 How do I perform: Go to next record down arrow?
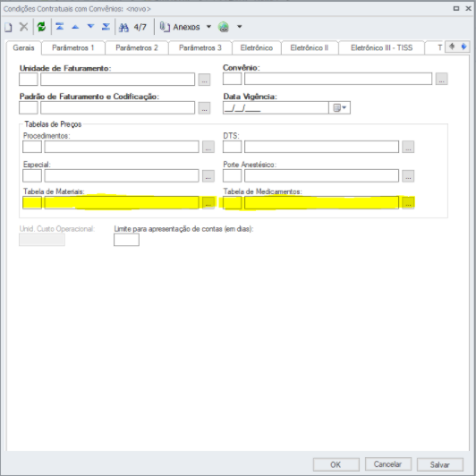point(90,27)
